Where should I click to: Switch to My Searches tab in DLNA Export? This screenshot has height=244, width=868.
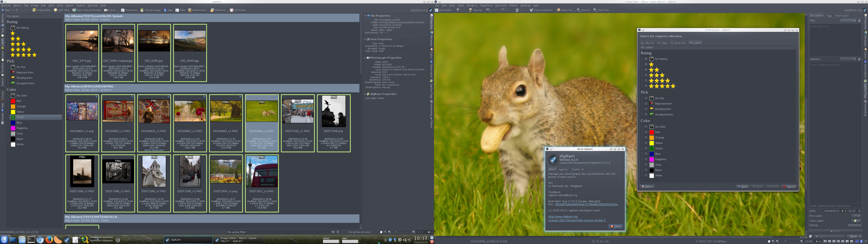pyautogui.click(x=678, y=43)
